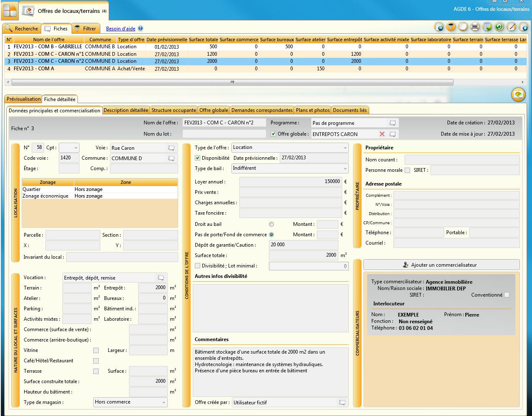532x416 pixels.
Task: Open the Type de magasin dropdown
Action: (131, 402)
